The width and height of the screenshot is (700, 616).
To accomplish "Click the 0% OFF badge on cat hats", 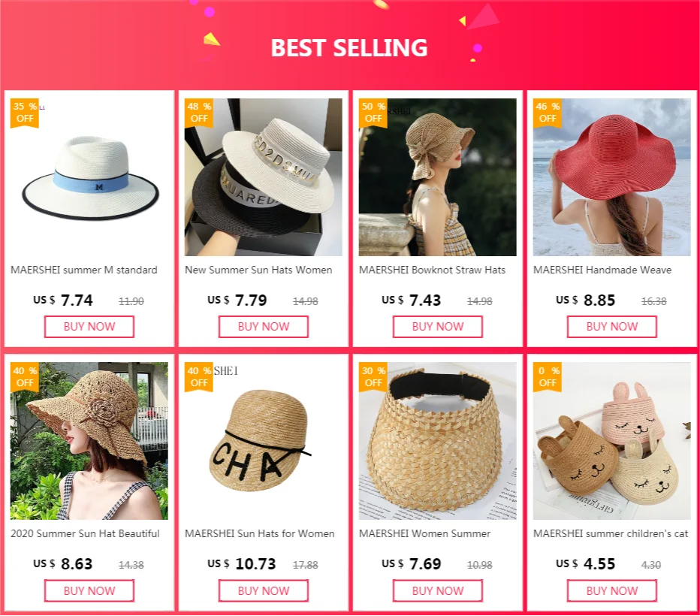I will point(548,377).
